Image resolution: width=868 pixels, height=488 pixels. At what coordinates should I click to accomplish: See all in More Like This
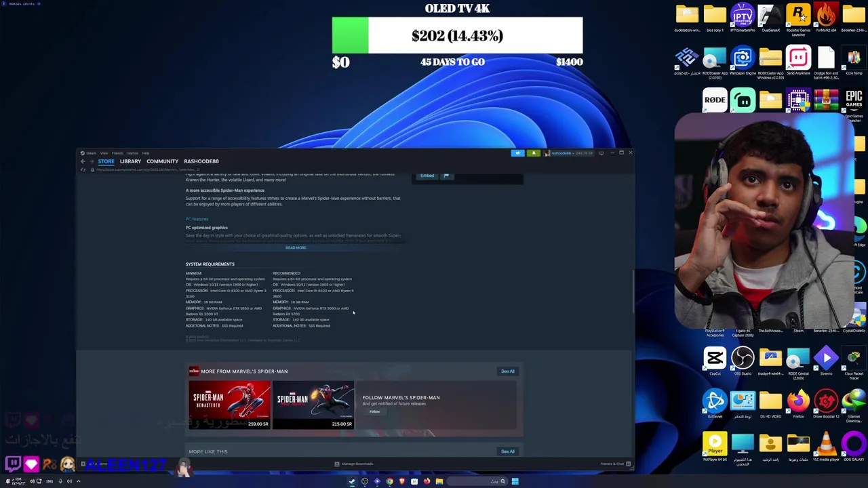click(508, 451)
